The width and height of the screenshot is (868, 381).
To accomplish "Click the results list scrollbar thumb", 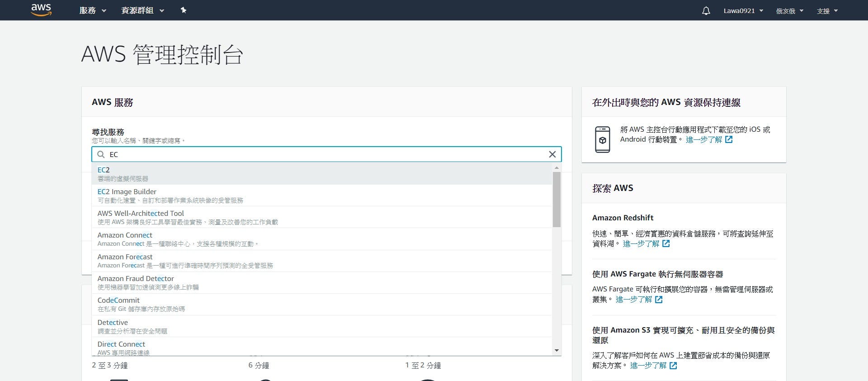I will [x=557, y=199].
